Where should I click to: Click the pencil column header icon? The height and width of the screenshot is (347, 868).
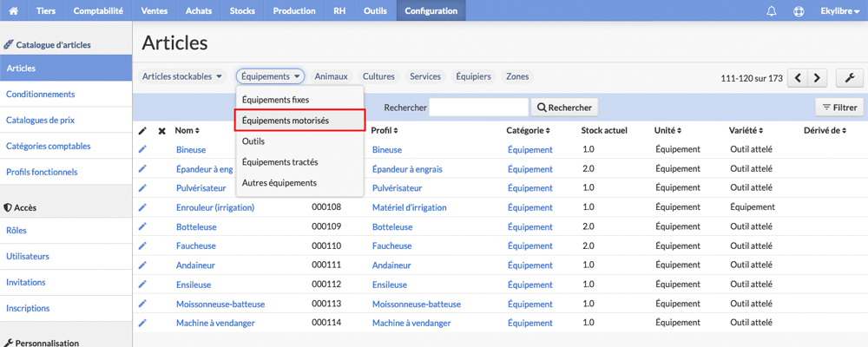point(142,131)
